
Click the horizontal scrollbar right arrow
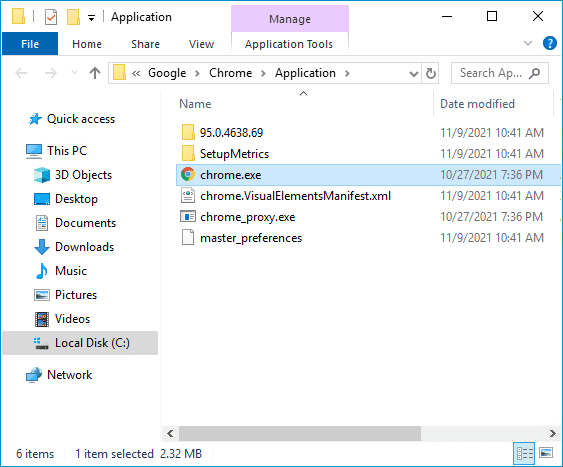[553, 434]
